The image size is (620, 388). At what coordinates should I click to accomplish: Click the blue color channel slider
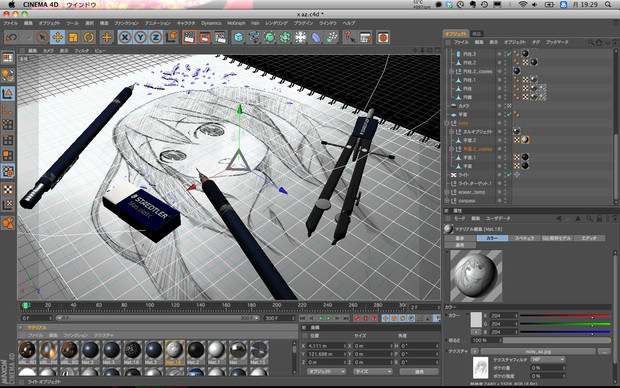tap(565, 332)
